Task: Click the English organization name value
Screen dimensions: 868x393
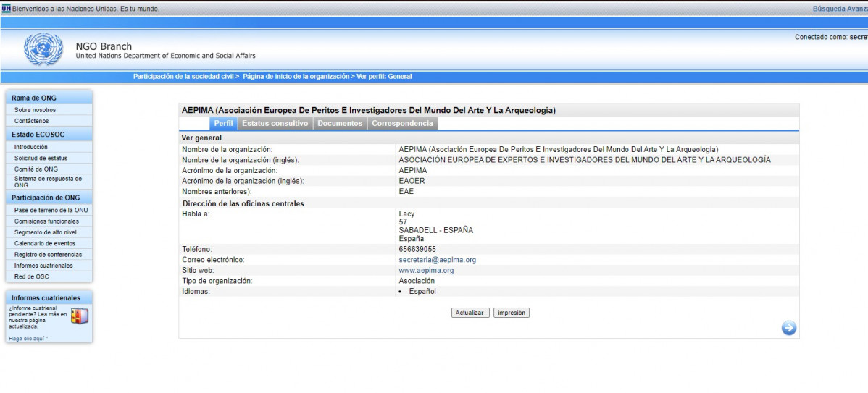Action: pyautogui.click(x=585, y=160)
